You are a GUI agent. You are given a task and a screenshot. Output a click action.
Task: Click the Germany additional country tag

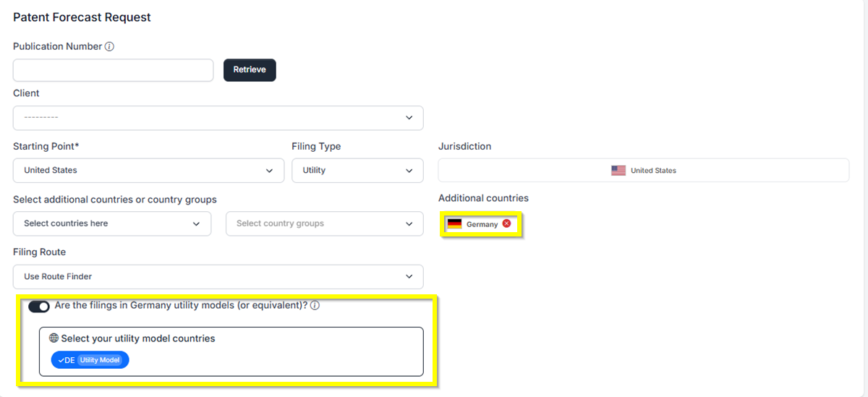pos(481,224)
